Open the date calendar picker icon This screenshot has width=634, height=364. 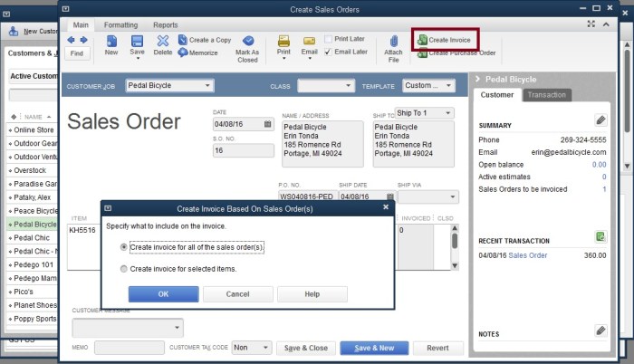(268, 124)
